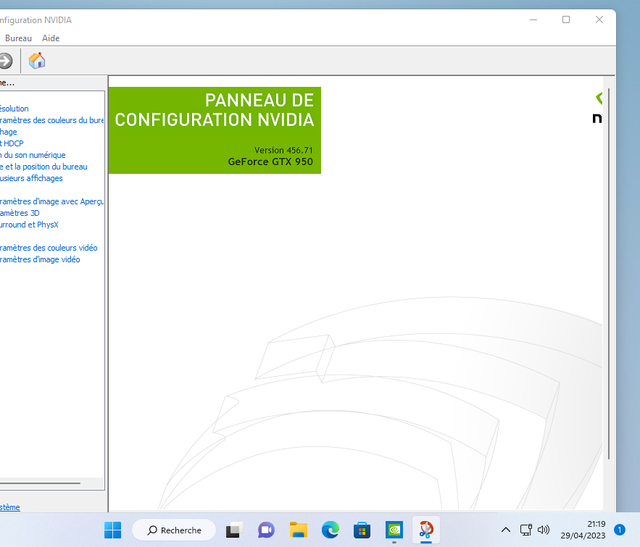Open File Explorer from the taskbar
640x547 pixels.
pyautogui.click(x=298, y=530)
